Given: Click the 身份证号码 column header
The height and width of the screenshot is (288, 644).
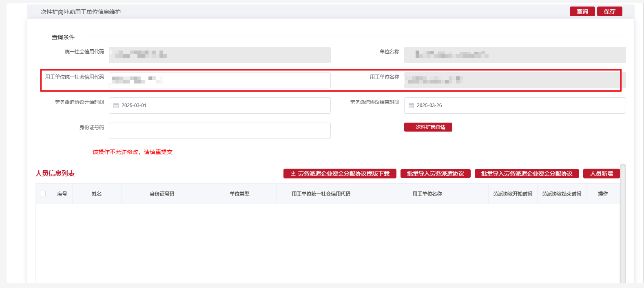Looking at the screenshot, I should 162,194.
